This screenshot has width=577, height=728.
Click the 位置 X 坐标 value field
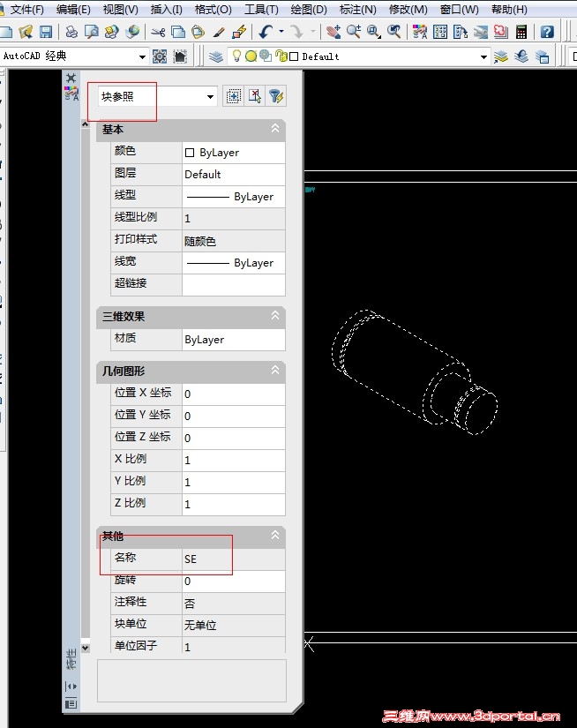click(x=234, y=394)
